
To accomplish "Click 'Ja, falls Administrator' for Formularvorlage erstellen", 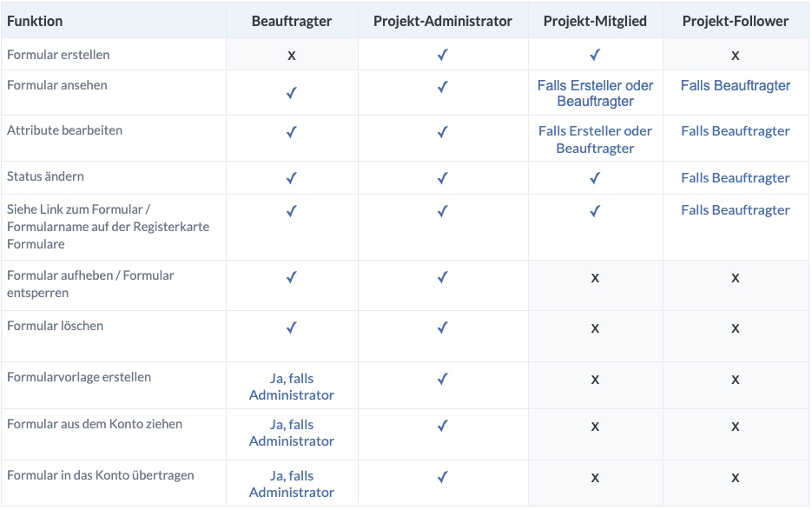I will click(x=292, y=387).
